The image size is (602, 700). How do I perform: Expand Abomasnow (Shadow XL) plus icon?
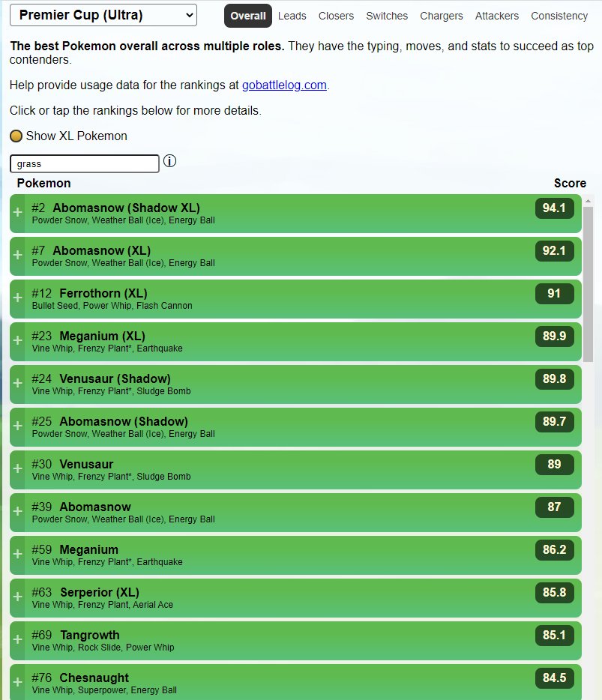click(17, 212)
